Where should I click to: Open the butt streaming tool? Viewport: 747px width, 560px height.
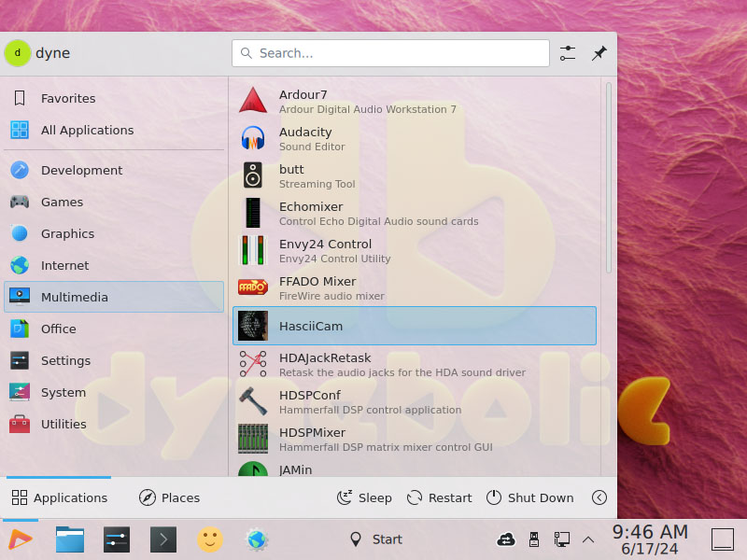414,176
